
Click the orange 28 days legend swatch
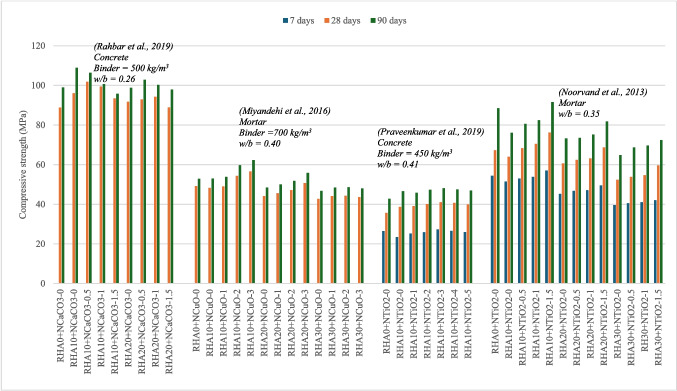tap(328, 21)
